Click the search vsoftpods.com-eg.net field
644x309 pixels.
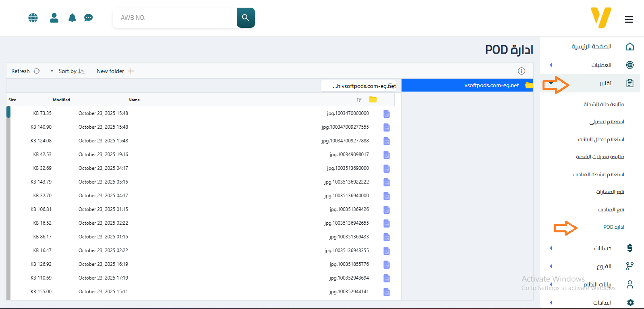(358, 86)
